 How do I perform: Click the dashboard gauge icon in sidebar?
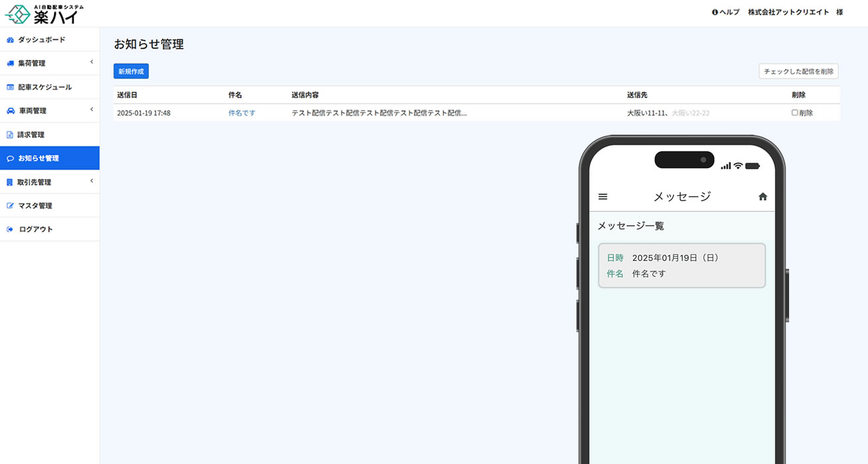[x=10, y=40]
